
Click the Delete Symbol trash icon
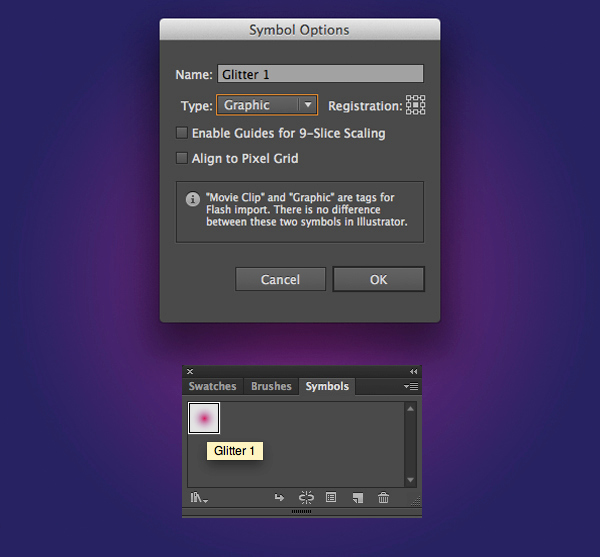click(x=383, y=497)
